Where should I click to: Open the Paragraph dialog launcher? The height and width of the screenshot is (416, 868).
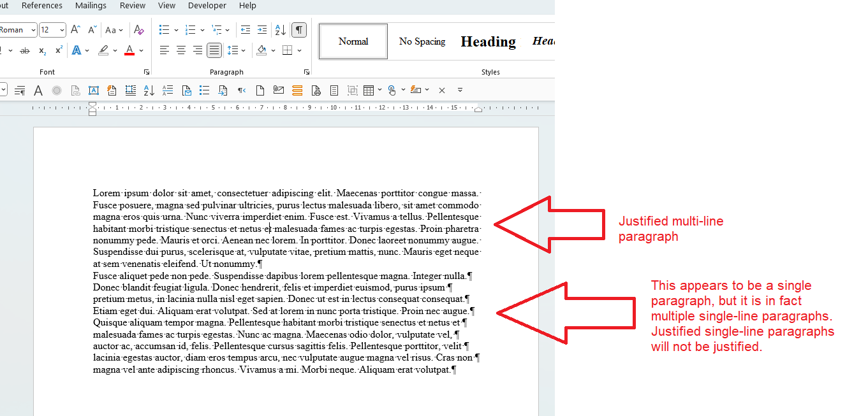[x=307, y=72]
